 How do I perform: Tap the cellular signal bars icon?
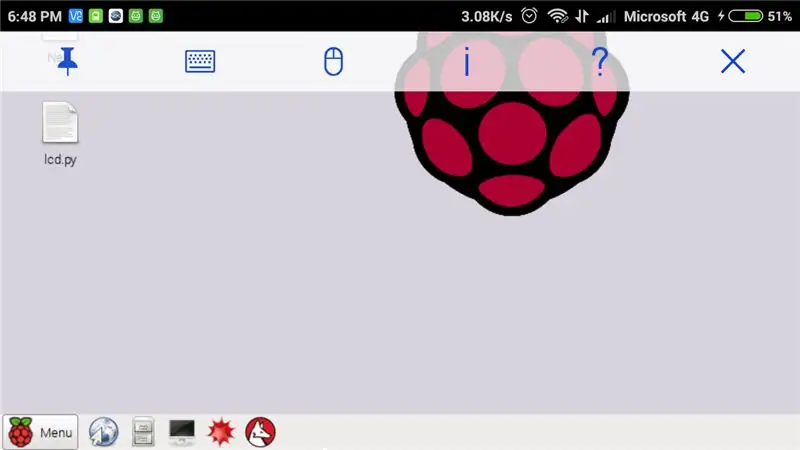click(606, 17)
